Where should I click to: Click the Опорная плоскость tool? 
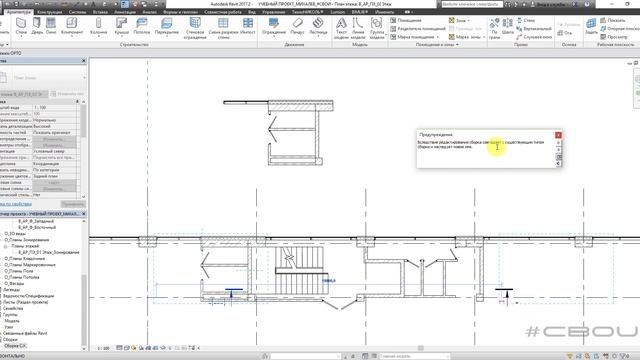(620, 29)
